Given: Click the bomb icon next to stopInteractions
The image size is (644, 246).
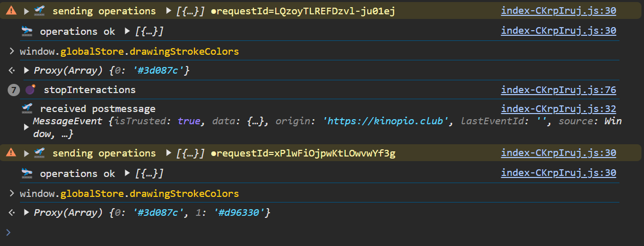Looking at the screenshot, I should (x=31, y=90).
